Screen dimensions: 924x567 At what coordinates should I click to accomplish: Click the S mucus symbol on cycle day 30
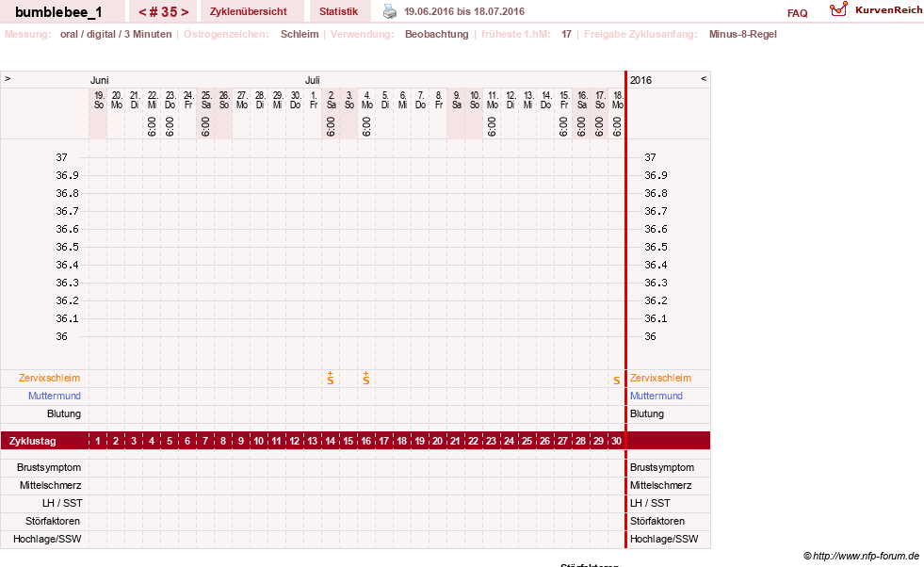(616, 381)
